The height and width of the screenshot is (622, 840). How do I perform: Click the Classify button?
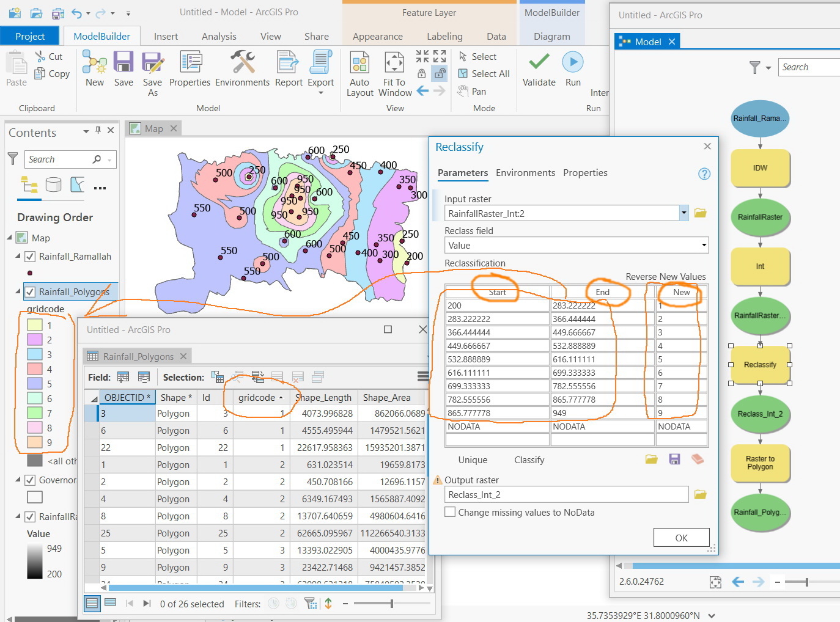[529, 460]
